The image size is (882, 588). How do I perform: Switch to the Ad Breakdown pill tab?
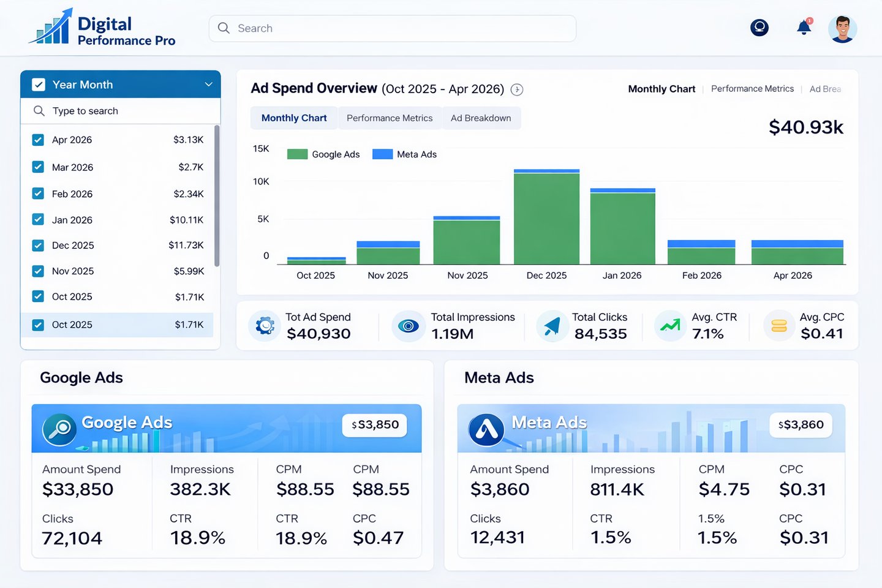tap(481, 118)
